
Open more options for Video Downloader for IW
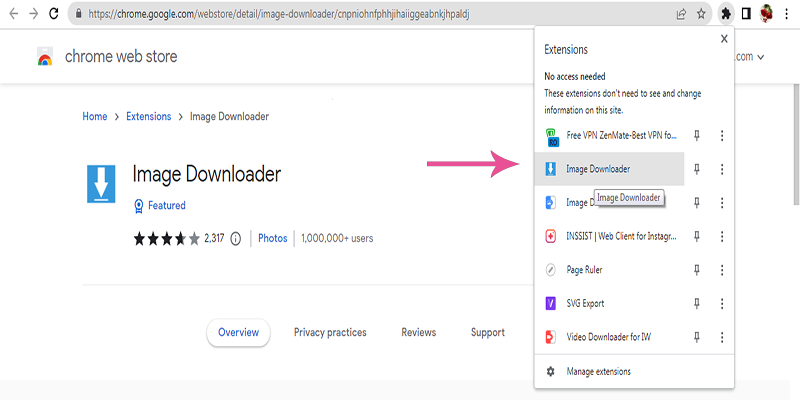coord(722,337)
